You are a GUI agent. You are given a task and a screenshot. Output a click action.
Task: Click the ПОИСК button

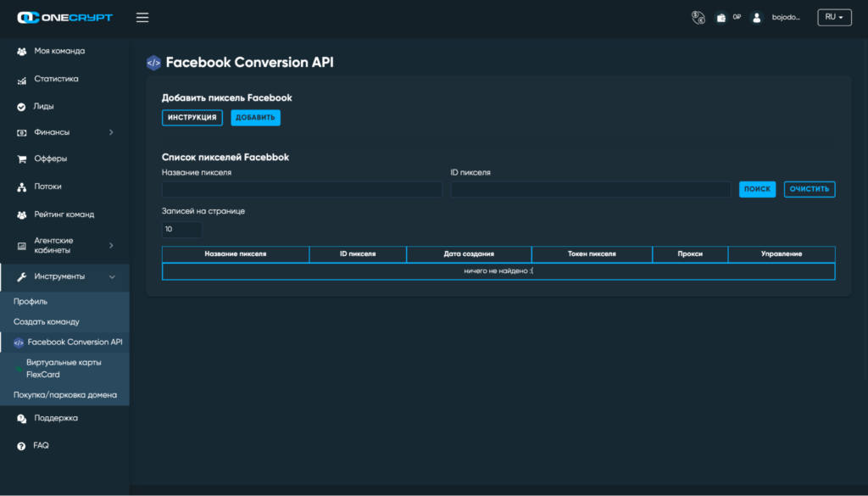tap(757, 189)
